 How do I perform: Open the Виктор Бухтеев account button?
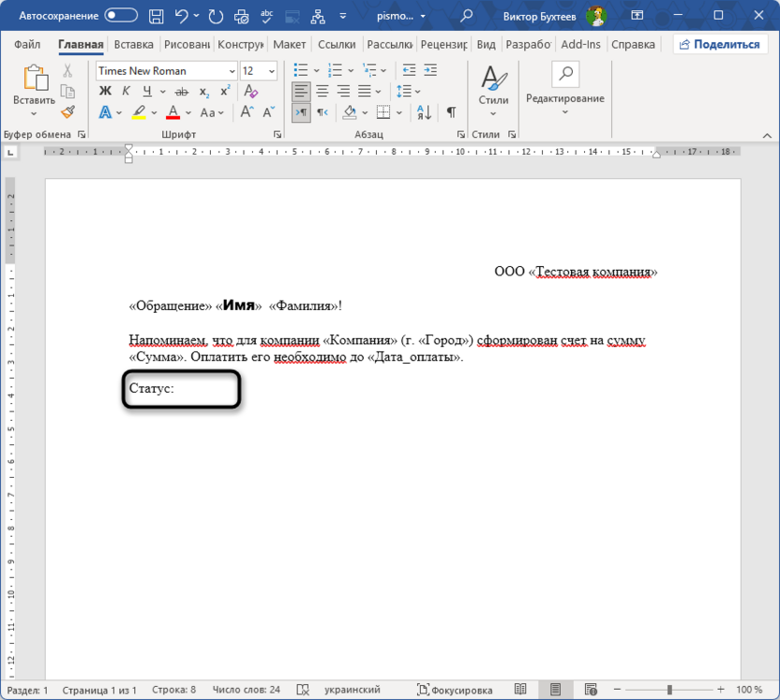555,17
